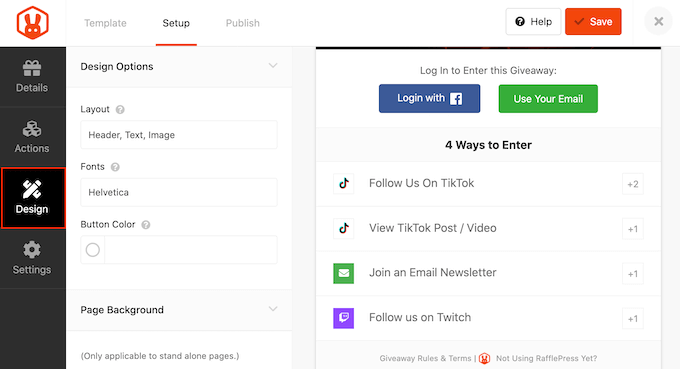
Task: Collapse the Design Options section
Action: click(273, 66)
